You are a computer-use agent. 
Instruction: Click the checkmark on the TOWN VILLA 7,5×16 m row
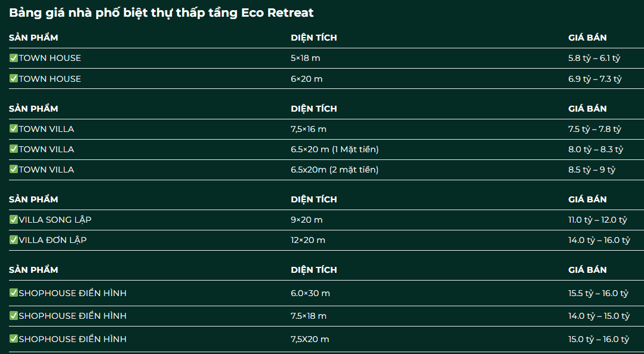[x=14, y=129]
